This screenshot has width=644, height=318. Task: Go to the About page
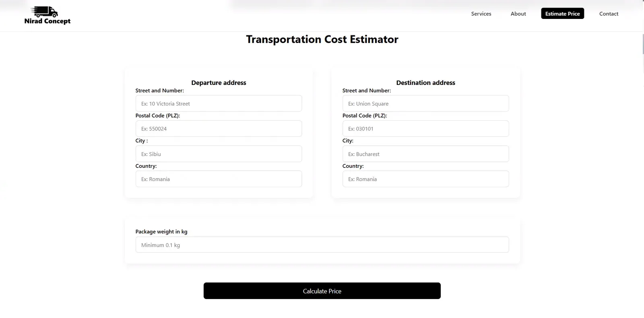pos(518,14)
